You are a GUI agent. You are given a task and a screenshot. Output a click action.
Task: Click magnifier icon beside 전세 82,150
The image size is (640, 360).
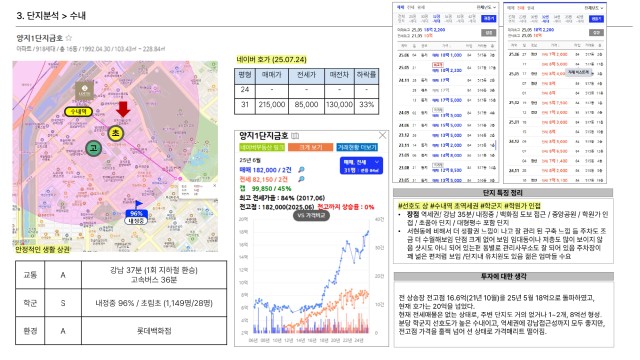click(301, 179)
